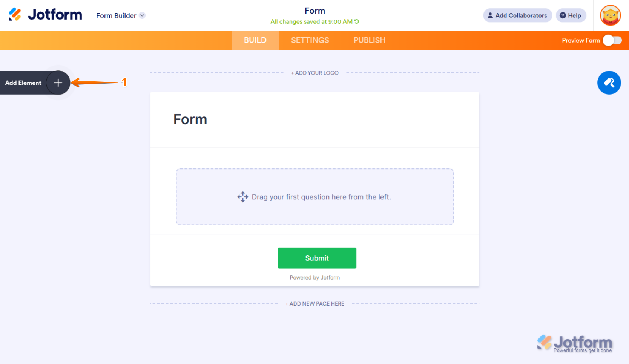Toggle the Preview Form switch
The image size is (629, 364).
612,40
